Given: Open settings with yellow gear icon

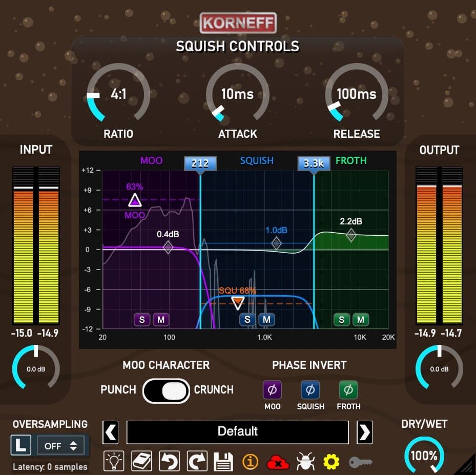Looking at the screenshot, I should [332, 462].
